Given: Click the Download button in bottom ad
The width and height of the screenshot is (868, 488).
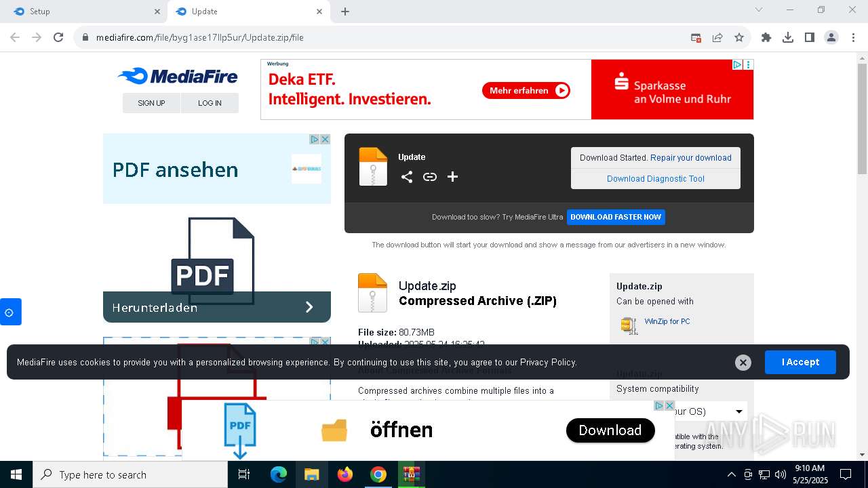Looking at the screenshot, I should [x=610, y=430].
